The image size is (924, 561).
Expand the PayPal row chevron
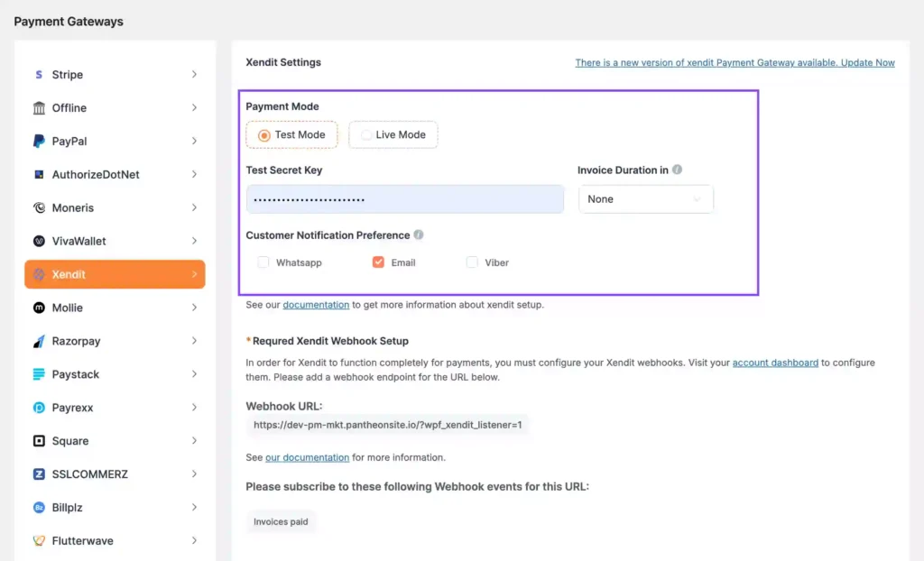coord(194,142)
